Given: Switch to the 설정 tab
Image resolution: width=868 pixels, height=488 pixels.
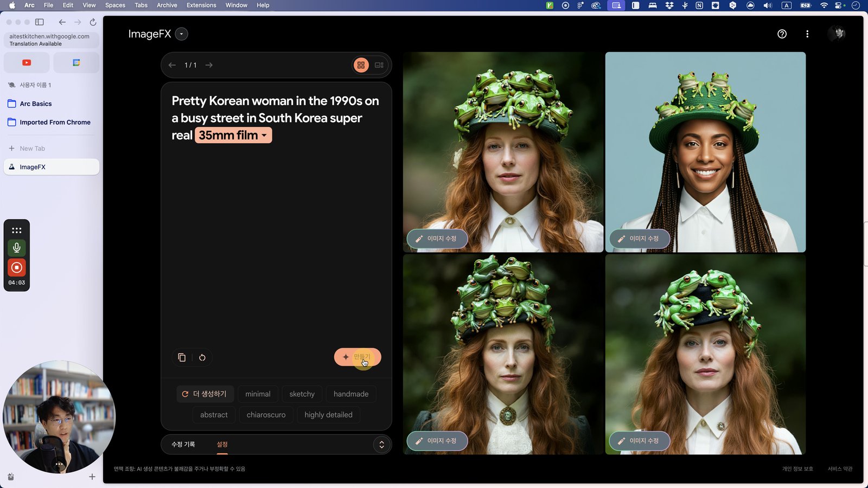Looking at the screenshot, I should (x=222, y=445).
